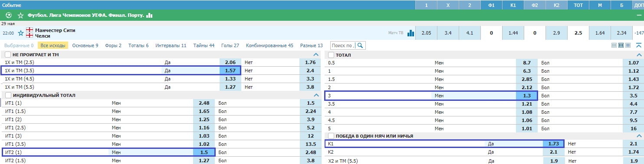Collapse all markets with double-chevron icon
The height and width of the screenshot is (164, 644).
(x=638, y=45)
